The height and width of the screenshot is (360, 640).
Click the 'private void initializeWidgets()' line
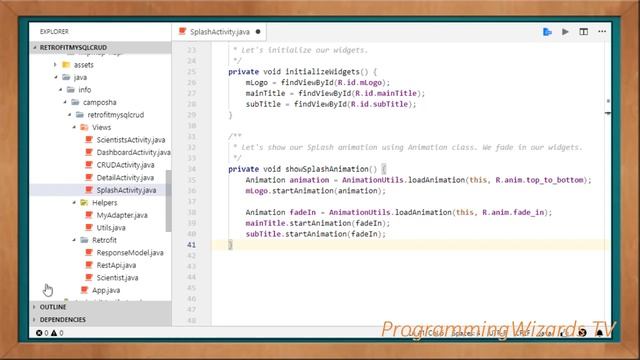click(302, 72)
